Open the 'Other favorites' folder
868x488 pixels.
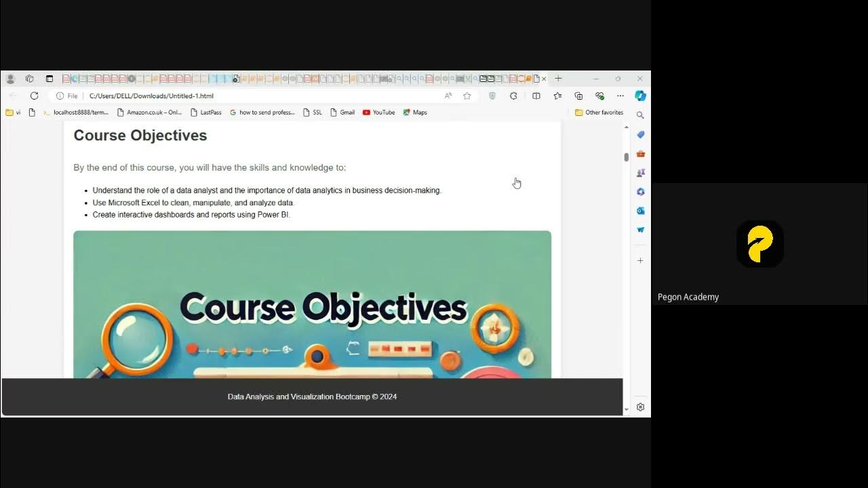click(599, 113)
